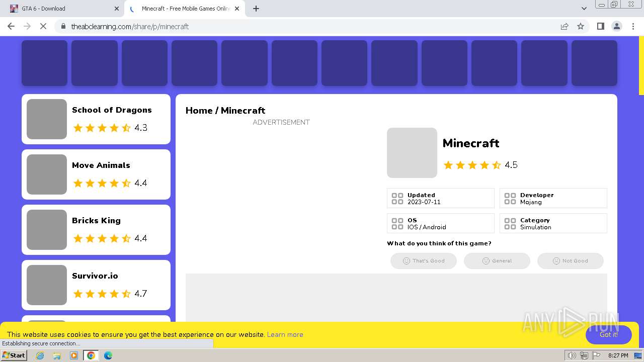This screenshot has width=644, height=362.
Task: Open the browser side panel
Action: [x=600, y=26]
